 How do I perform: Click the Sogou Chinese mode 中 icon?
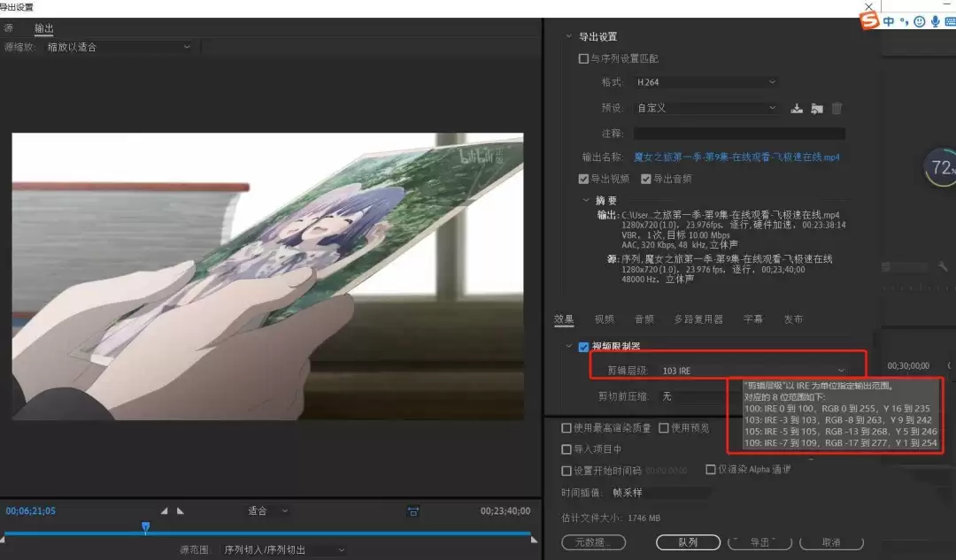(x=889, y=21)
